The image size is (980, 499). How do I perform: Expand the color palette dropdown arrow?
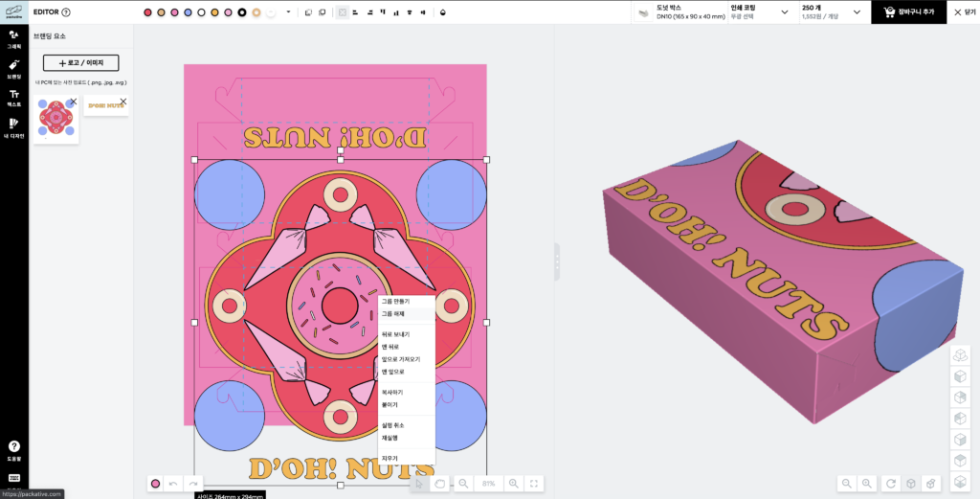[x=288, y=11]
